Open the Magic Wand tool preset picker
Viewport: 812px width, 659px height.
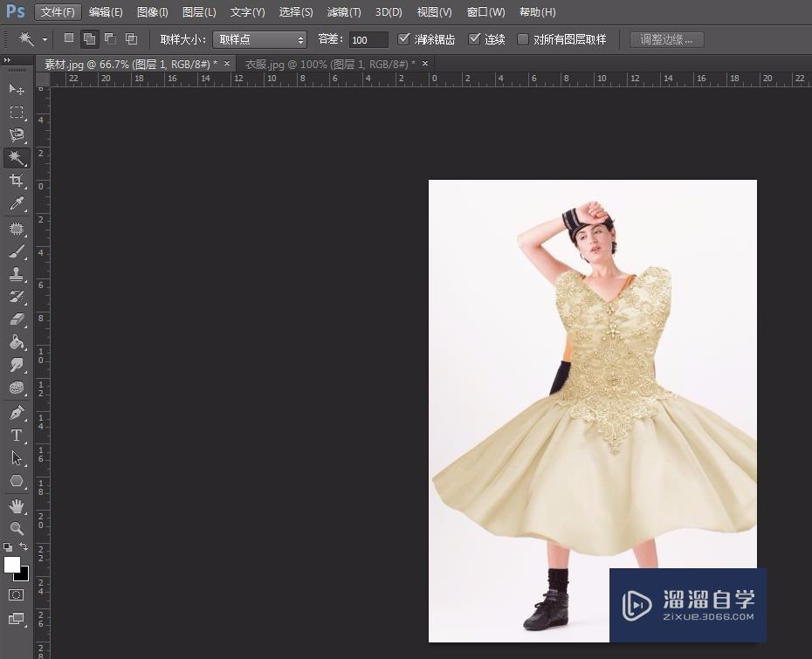(28, 38)
